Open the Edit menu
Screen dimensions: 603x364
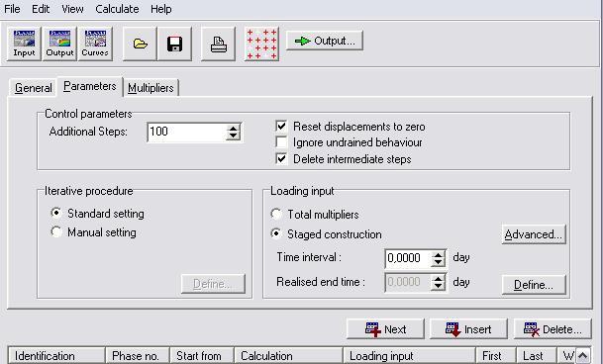41,9
